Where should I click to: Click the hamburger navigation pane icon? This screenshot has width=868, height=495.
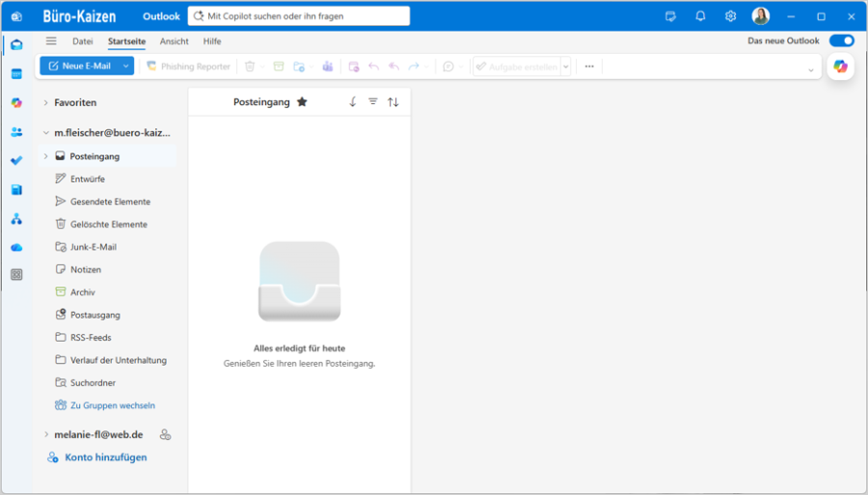pyautogui.click(x=51, y=41)
